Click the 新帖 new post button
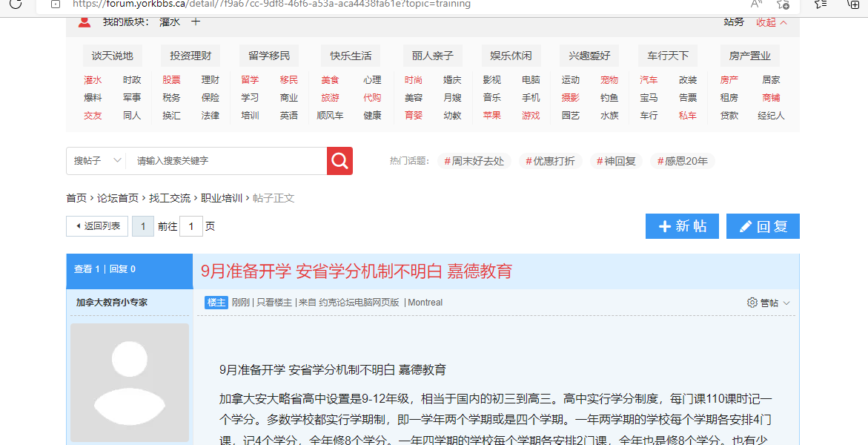The image size is (868, 445). tap(682, 226)
